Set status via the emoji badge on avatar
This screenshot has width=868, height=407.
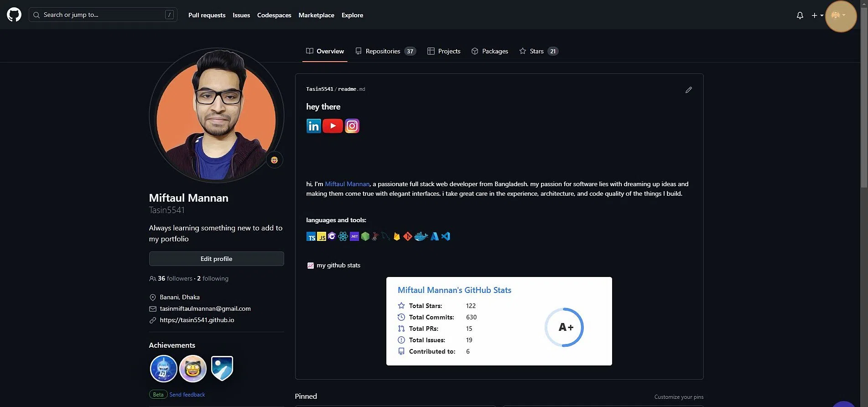(275, 160)
